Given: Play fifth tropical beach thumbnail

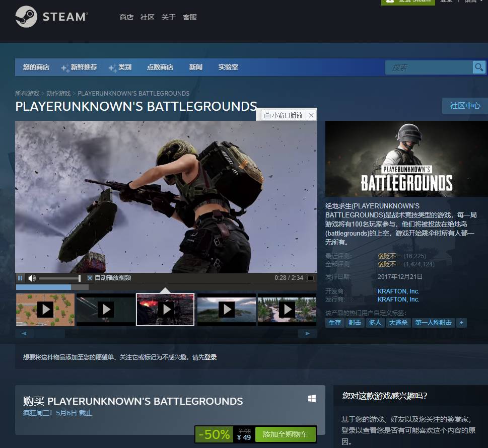Looking at the screenshot, I should pos(287,310).
